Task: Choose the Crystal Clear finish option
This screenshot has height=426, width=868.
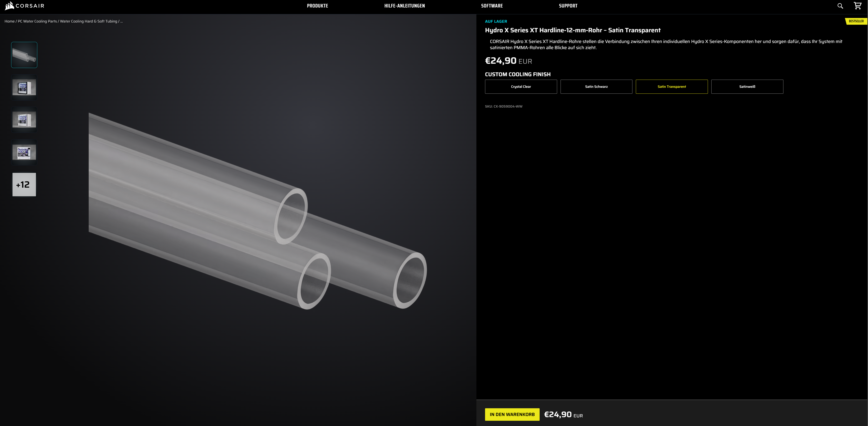Action: click(x=521, y=87)
